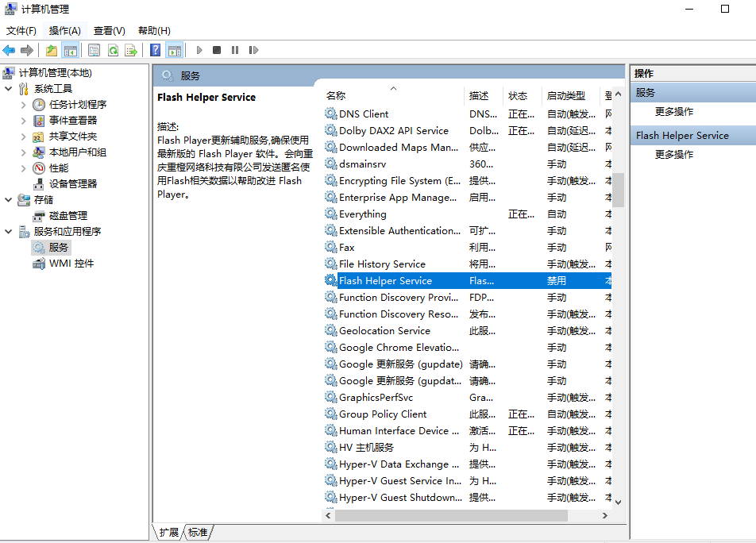Click vertical scrollbar up arrow in services list
Screen dimensions: 756x543
618,94
